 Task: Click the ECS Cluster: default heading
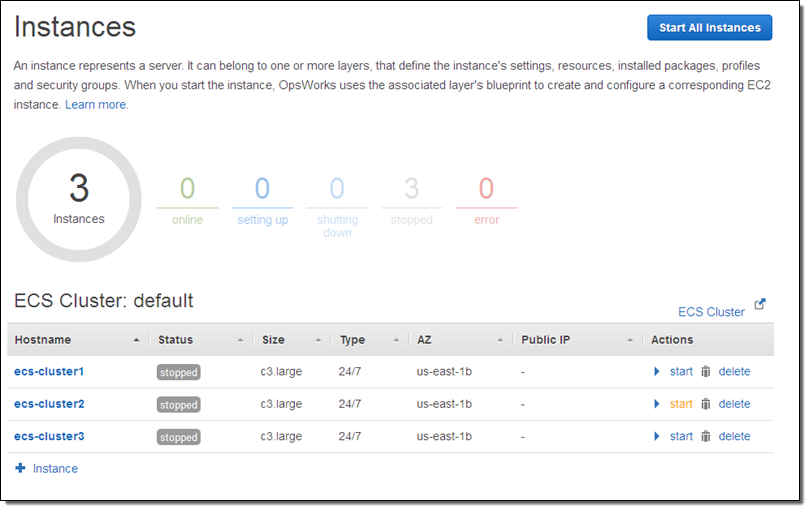pyautogui.click(x=104, y=301)
